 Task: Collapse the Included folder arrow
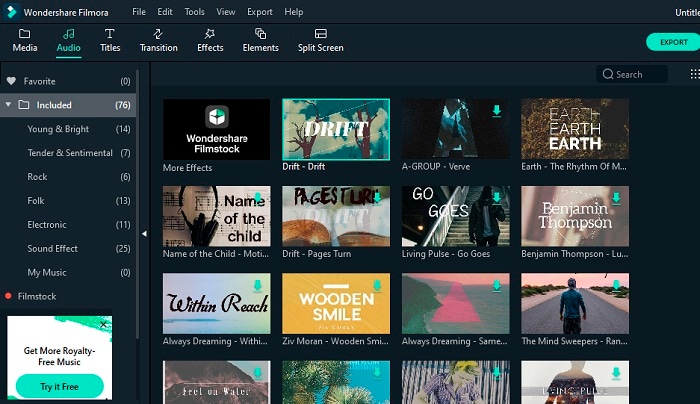coord(8,104)
